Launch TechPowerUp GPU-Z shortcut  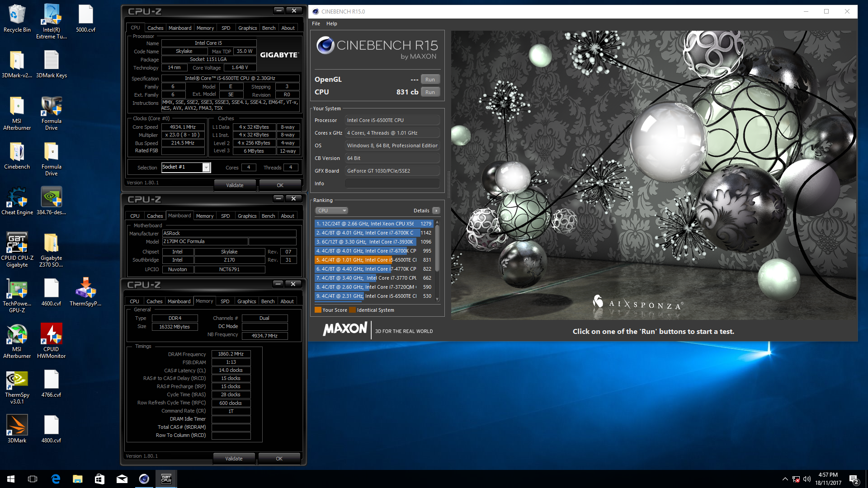[x=17, y=295]
